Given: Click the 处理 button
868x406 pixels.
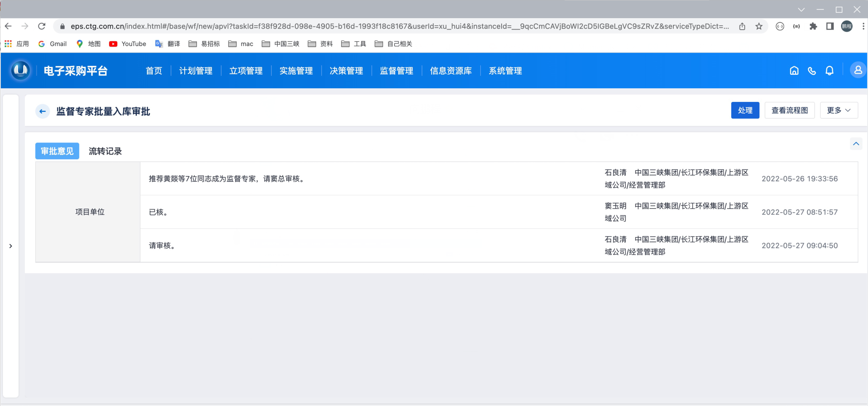Looking at the screenshot, I should 745,110.
